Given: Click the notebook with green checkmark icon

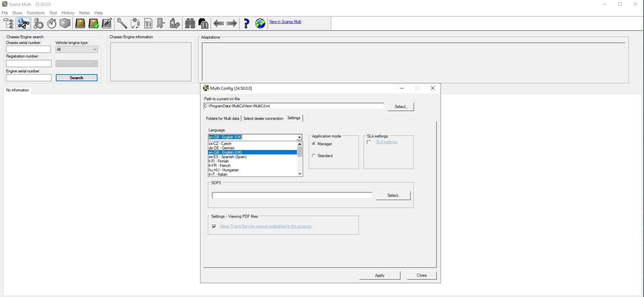Looking at the screenshot, I should (93, 23).
